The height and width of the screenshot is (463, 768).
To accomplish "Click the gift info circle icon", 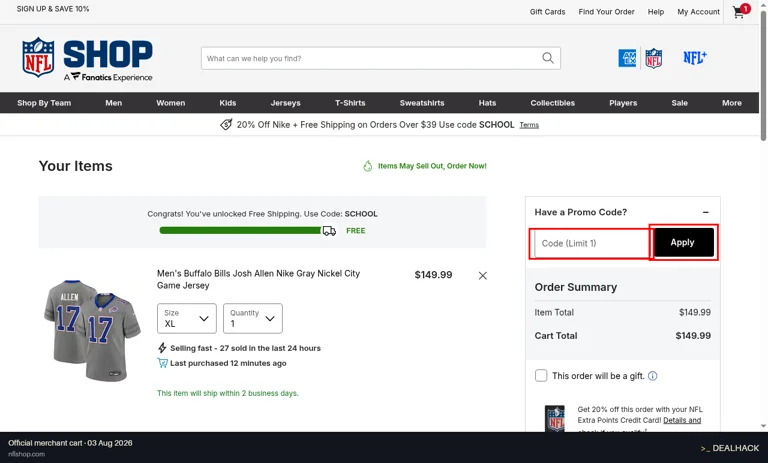I will click(652, 376).
